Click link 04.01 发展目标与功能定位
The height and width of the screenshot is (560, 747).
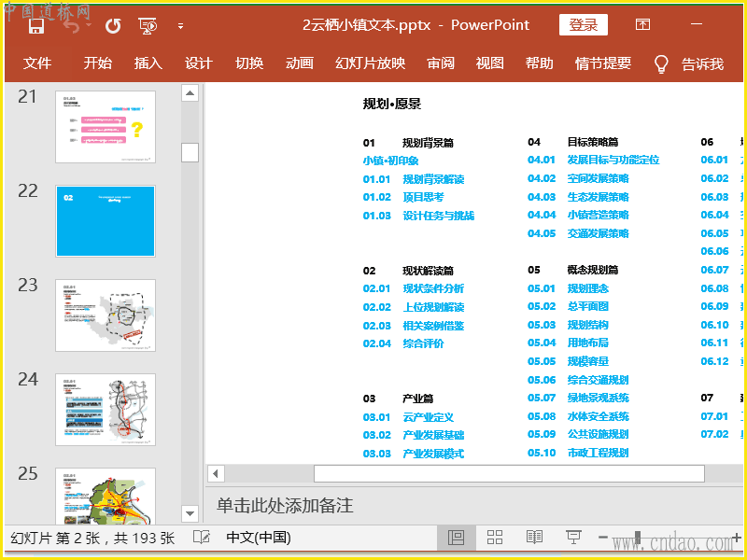pyautogui.click(x=594, y=160)
